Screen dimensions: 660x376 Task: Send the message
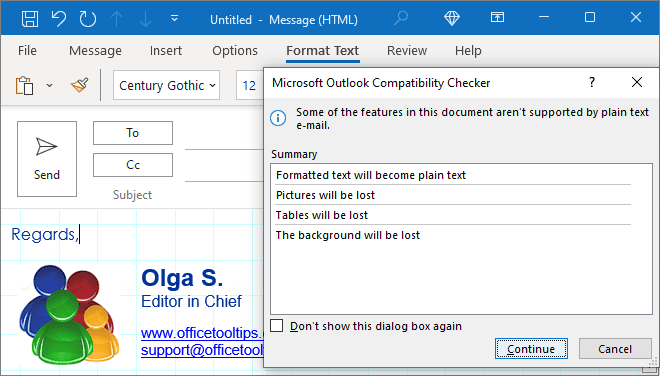[47, 159]
